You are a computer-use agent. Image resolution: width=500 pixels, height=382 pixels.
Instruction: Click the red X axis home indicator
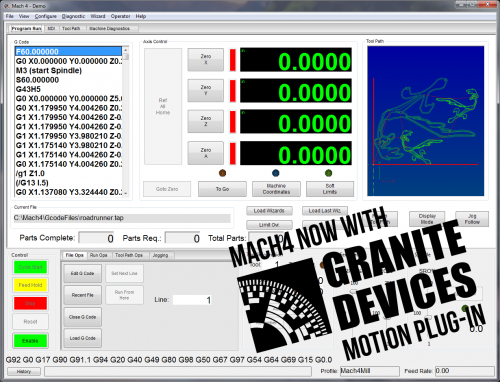point(233,60)
